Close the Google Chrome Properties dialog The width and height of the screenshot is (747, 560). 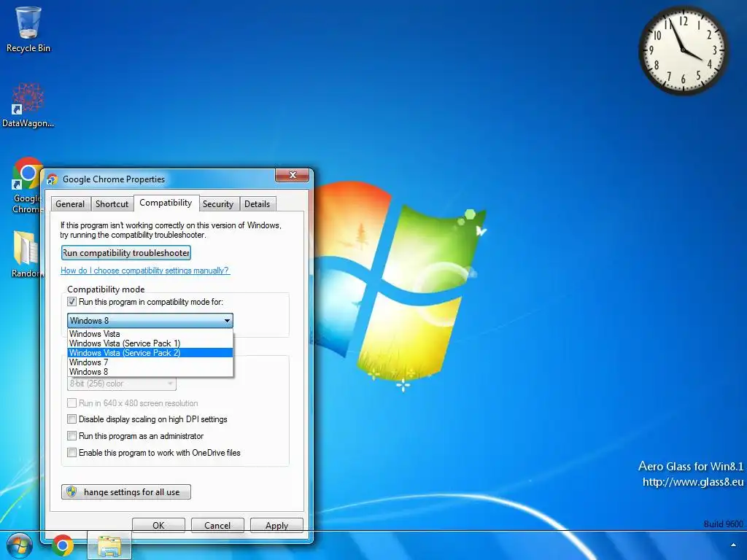point(293,175)
